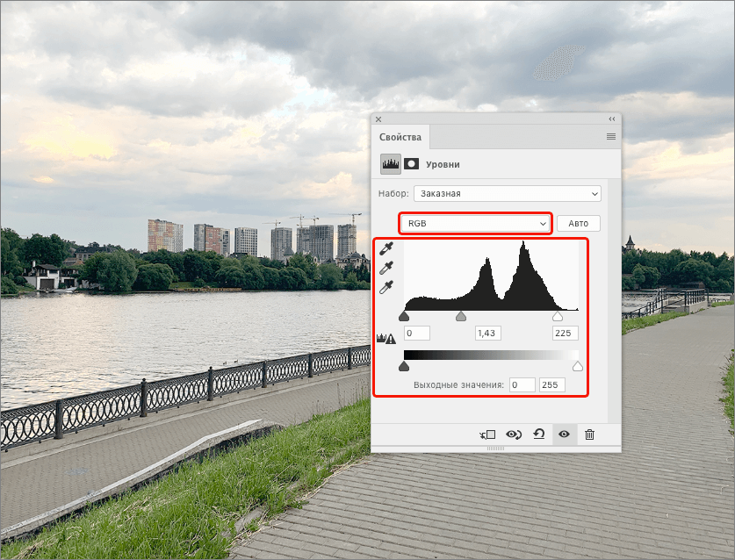Collapse the panel with double arrows
735x560 pixels.
click(x=612, y=118)
